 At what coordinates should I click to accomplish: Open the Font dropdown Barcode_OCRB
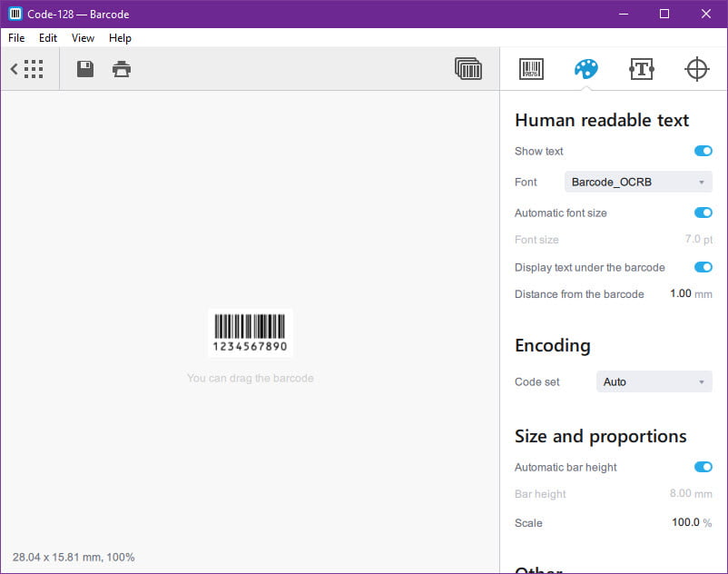pyautogui.click(x=638, y=182)
